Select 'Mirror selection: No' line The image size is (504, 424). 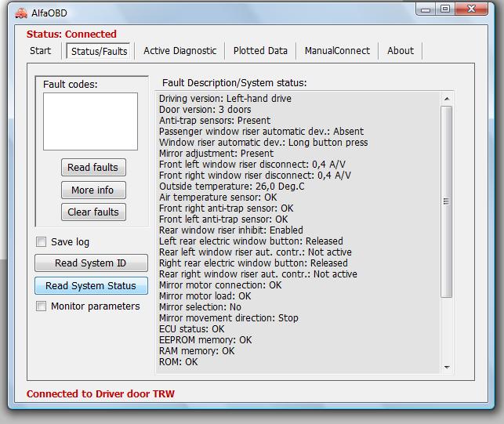[x=200, y=306]
